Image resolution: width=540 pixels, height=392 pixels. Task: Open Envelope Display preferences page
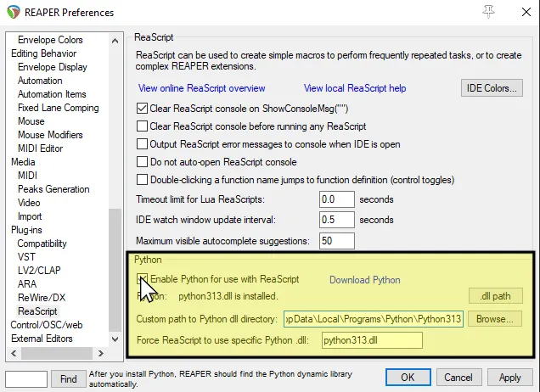pyautogui.click(x=53, y=67)
